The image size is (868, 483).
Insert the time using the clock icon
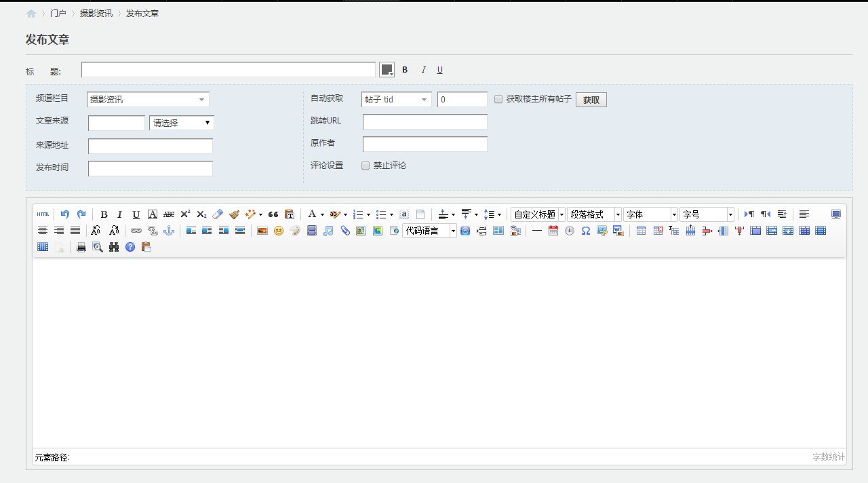[570, 231]
